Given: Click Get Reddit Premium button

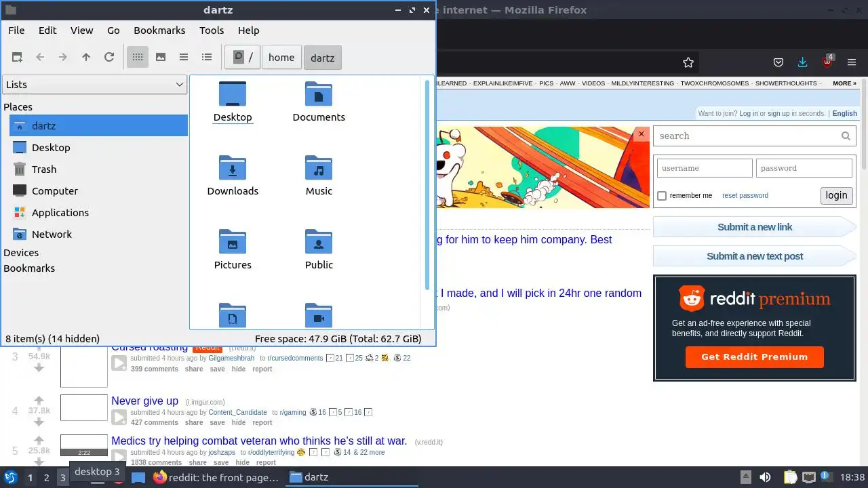Looking at the screenshot, I should (755, 357).
